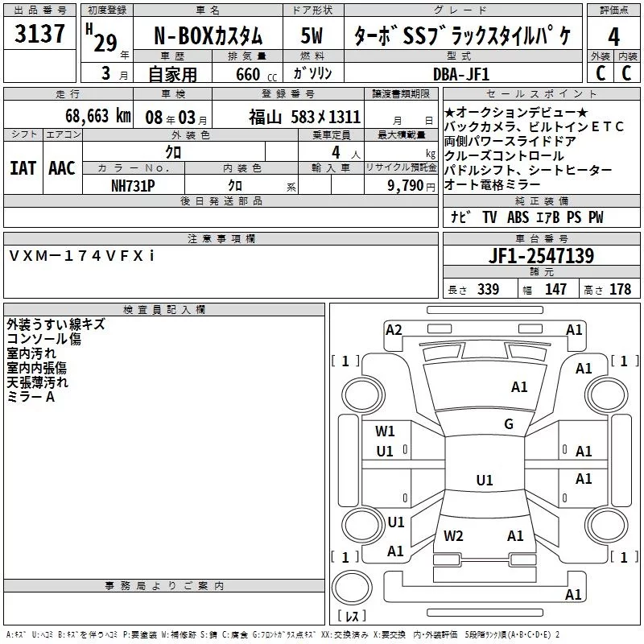644x644 pixels.
Task: Select the air conditioner value AAC
Action: pyautogui.click(x=62, y=168)
